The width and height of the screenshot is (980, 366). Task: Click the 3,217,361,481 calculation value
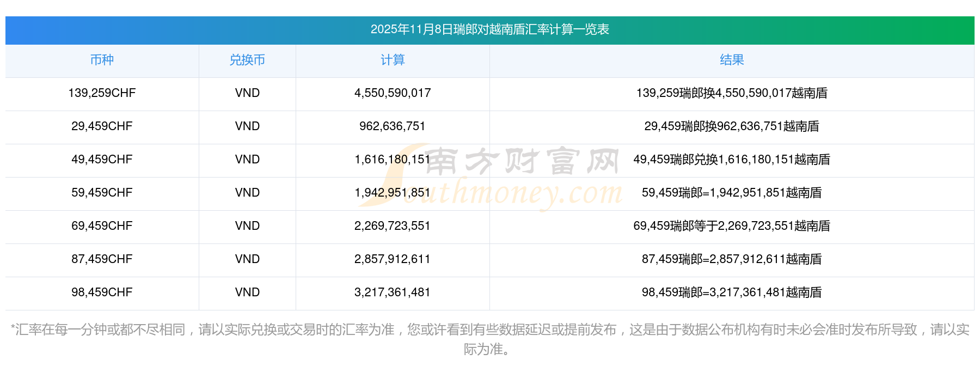coord(393,292)
